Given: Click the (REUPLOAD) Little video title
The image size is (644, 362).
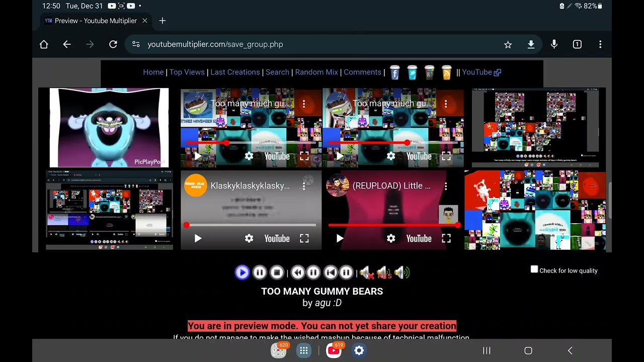Looking at the screenshot, I should click(x=391, y=186).
